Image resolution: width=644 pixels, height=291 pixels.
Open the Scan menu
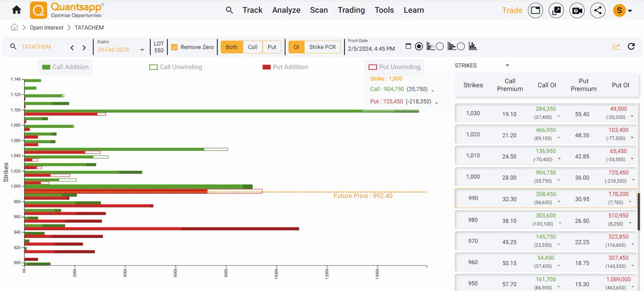pyautogui.click(x=319, y=10)
